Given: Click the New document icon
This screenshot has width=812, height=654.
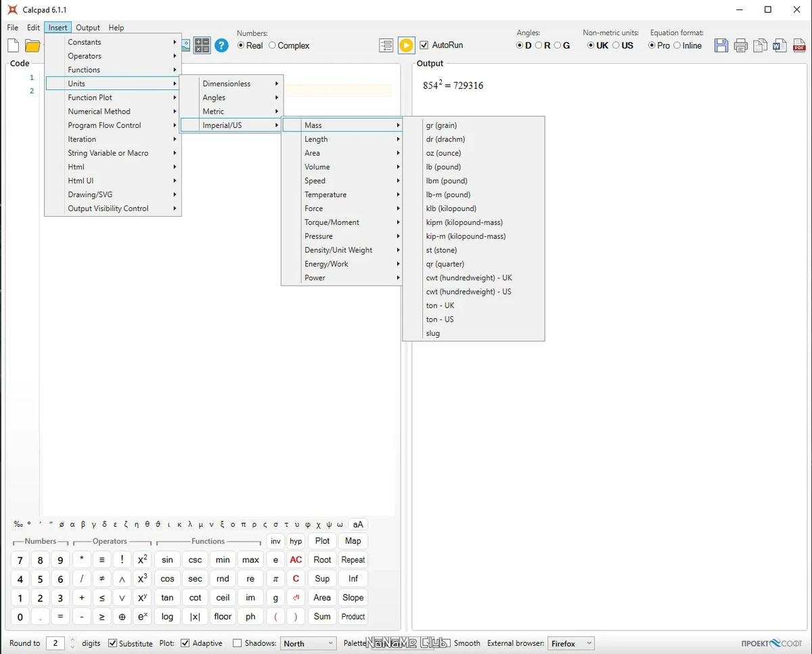Looking at the screenshot, I should pyautogui.click(x=13, y=45).
